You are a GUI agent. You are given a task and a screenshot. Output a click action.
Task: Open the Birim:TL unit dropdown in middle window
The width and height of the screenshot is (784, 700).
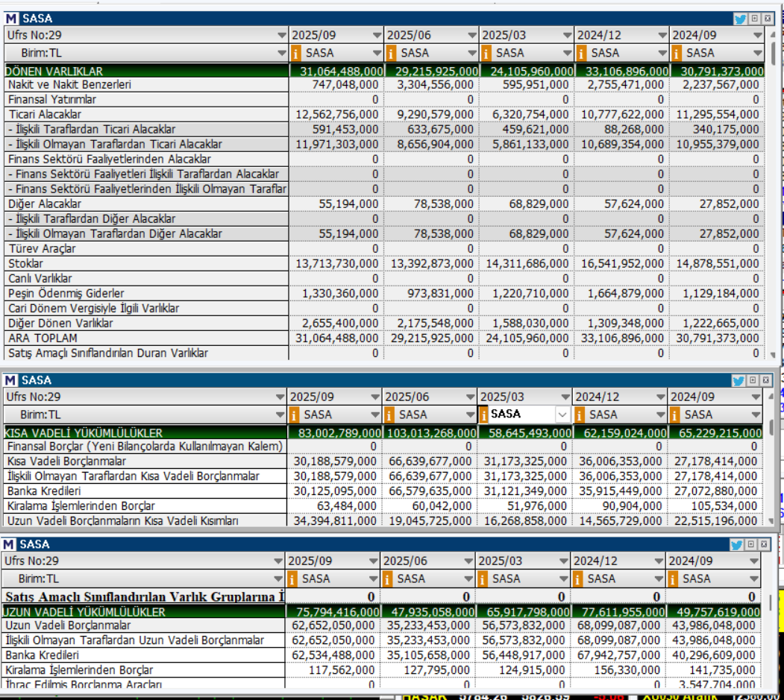280,414
